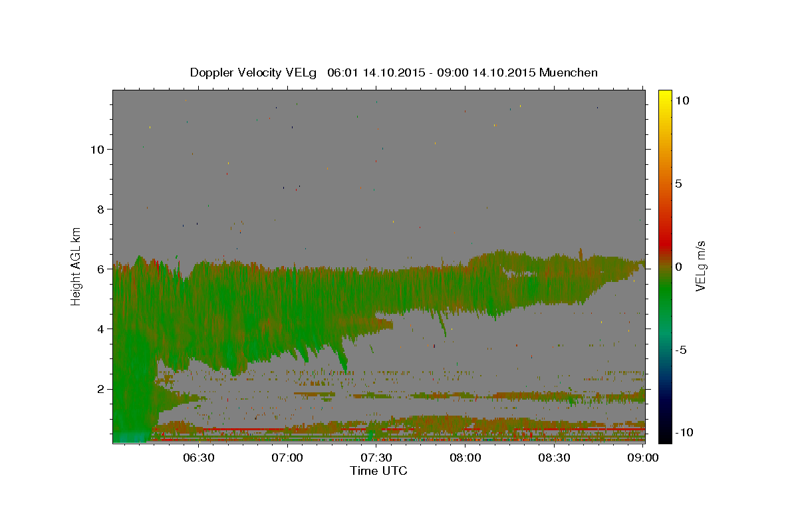Click the height axis label 4

pyautogui.click(x=100, y=329)
